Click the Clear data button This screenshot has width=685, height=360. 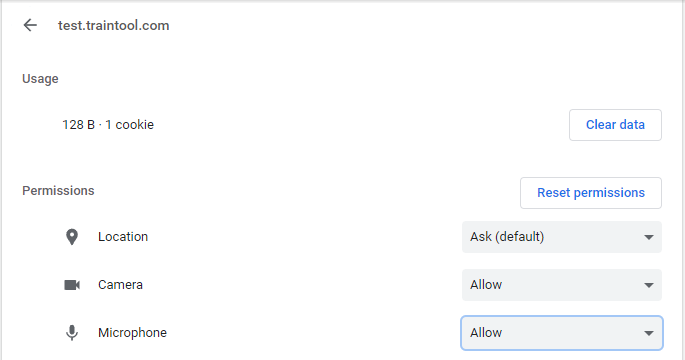(x=615, y=125)
